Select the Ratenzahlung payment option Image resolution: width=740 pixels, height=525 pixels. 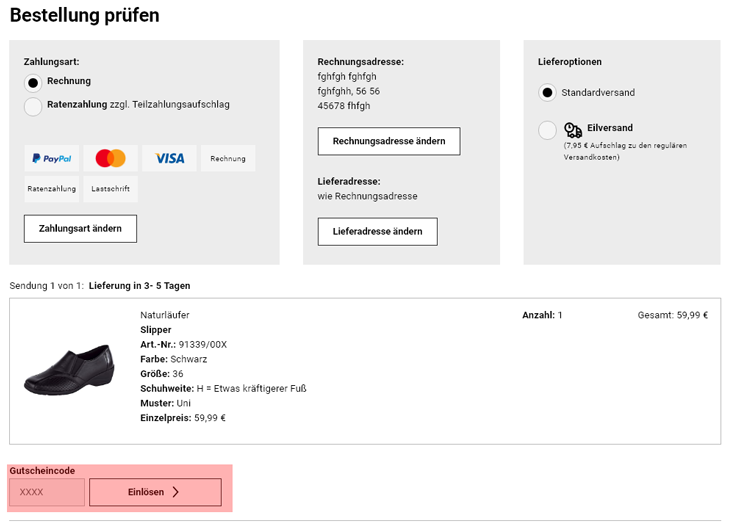34,106
